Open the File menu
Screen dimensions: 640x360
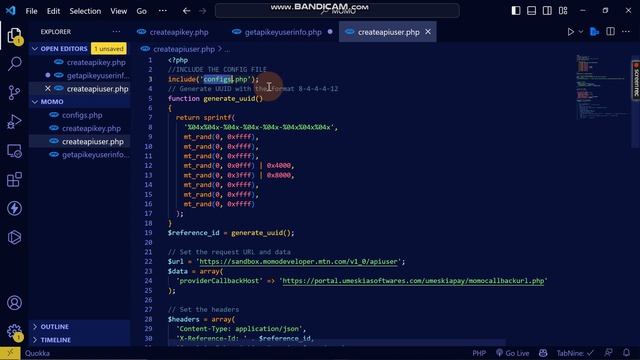[x=31, y=11]
